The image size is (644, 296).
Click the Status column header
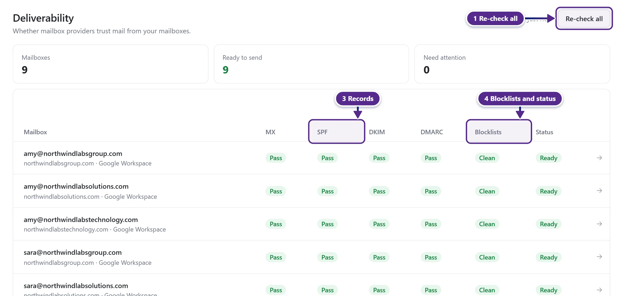pyautogui.click(x=544, y=132)
